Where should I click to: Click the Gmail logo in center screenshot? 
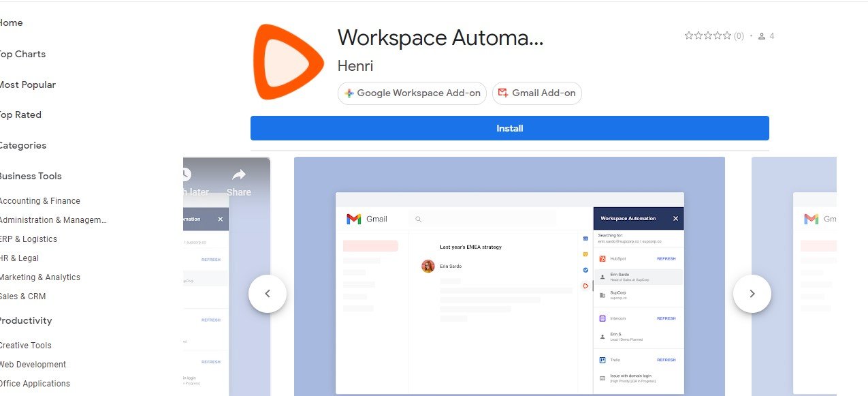click(353, 219)
